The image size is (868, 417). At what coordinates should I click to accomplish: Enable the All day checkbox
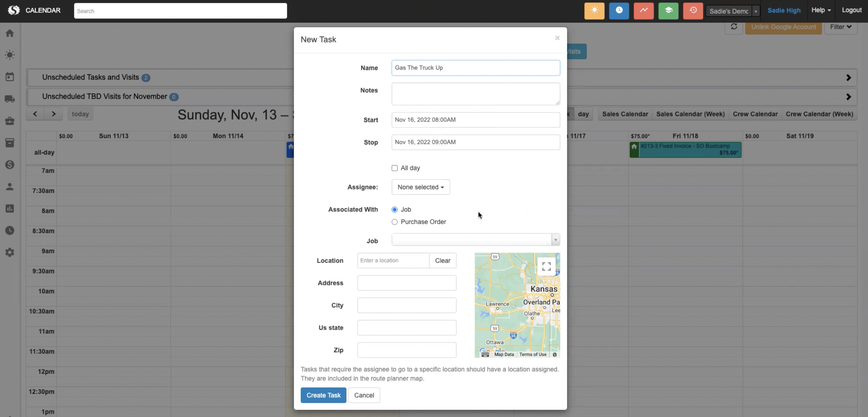(394, 168)
